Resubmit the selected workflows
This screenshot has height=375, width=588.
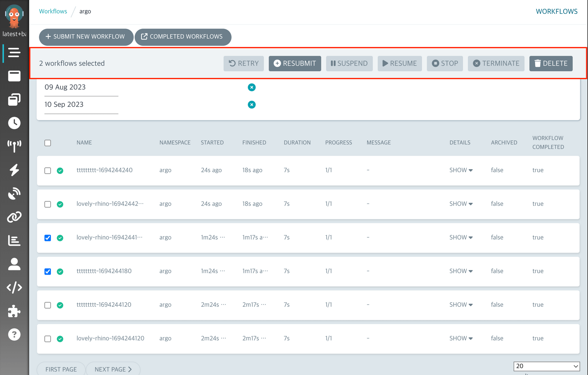[295, 63]
